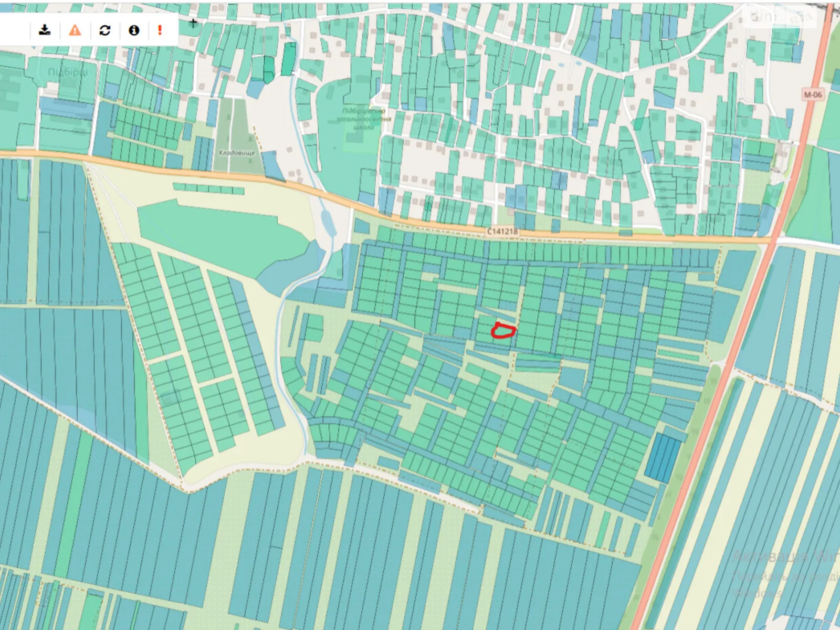This screenshot has width=840, height=630.
Task: Click the Підбірцівська загальноосвітня школа label
Action: pos(364,119)
